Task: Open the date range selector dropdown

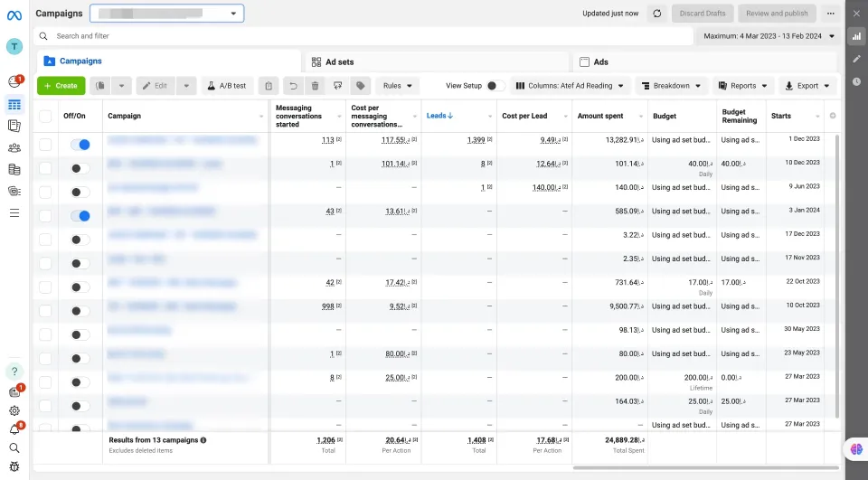Action: click(769, 36)
